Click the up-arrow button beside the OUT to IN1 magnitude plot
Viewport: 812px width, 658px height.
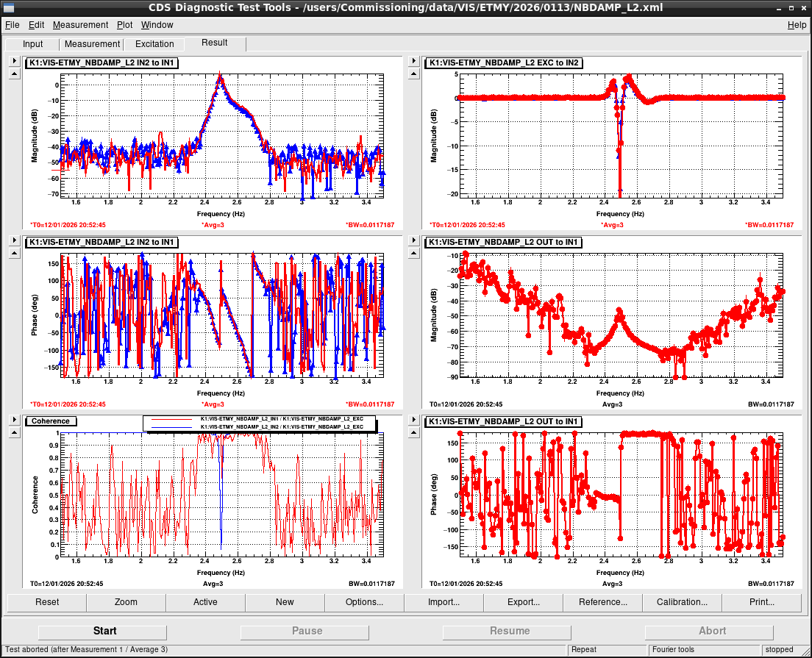414,253
